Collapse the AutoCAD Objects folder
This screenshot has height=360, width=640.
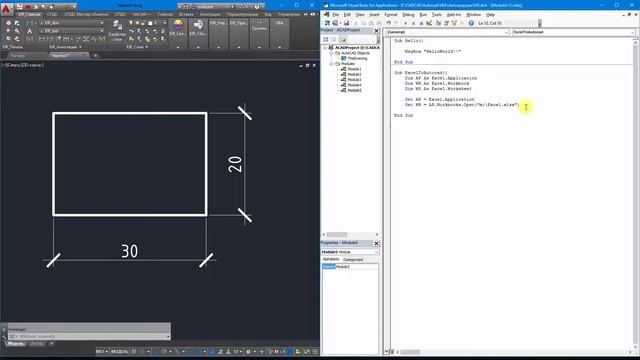(x=331, y=53)
